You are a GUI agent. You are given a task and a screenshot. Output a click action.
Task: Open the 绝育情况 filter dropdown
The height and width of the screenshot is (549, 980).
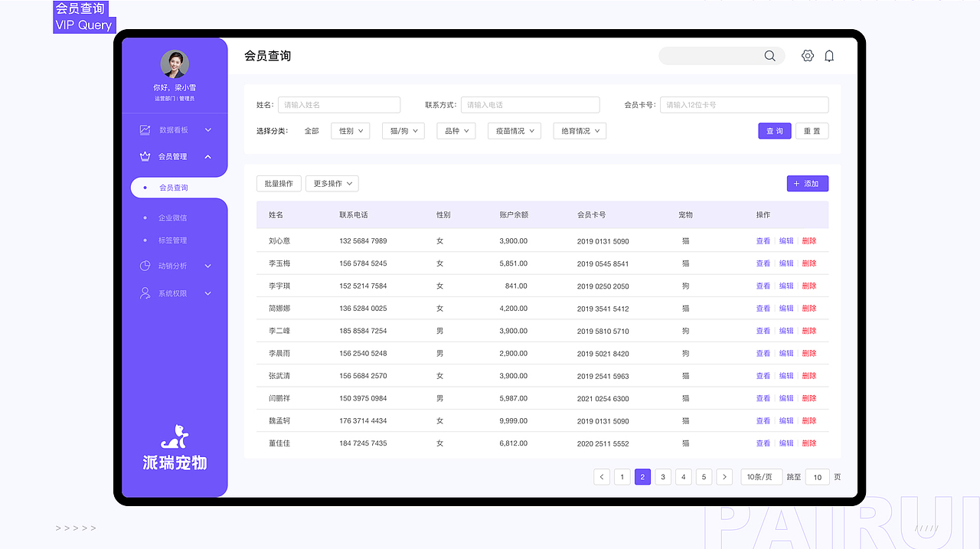[x=580, y=131]
